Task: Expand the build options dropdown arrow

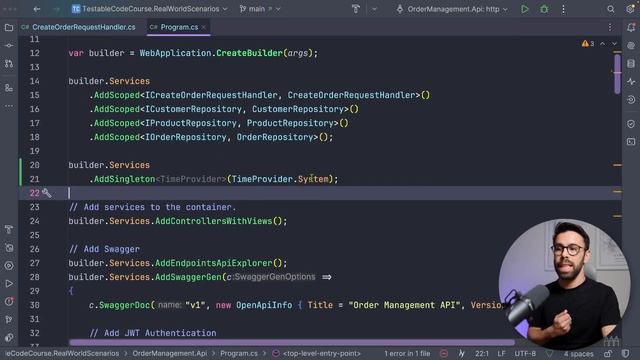Action: tap(374, 9)
